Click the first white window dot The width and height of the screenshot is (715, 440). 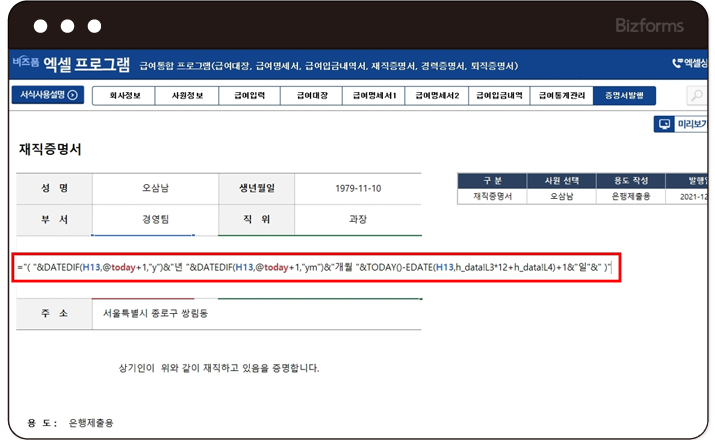(41, 26)
